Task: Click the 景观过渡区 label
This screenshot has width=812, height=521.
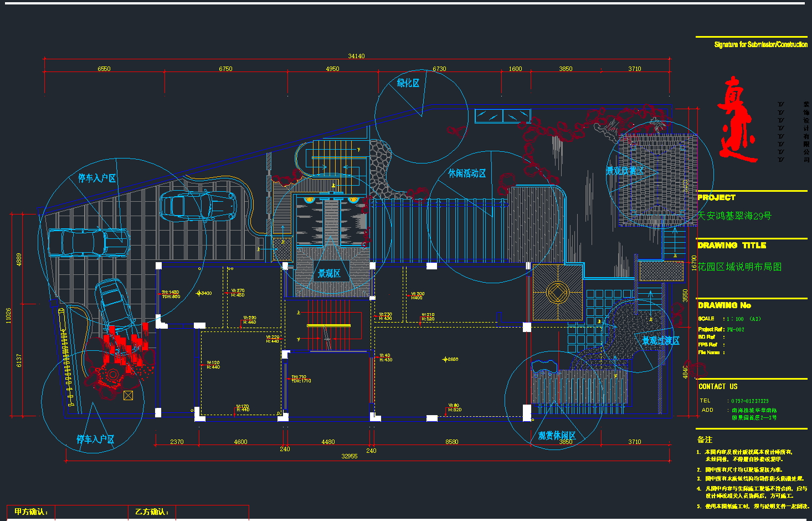Action: click(660, 340)
